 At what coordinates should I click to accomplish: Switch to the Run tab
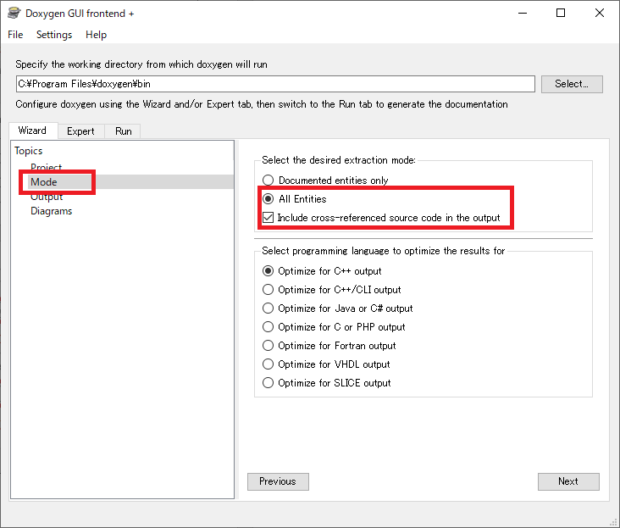point(123,131)
